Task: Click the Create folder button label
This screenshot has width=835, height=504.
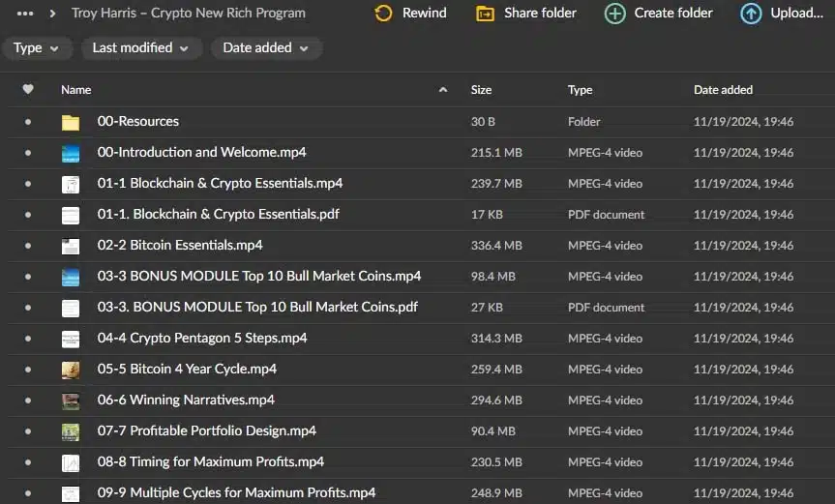Action: pyautogui.click(x=673, y=13)
